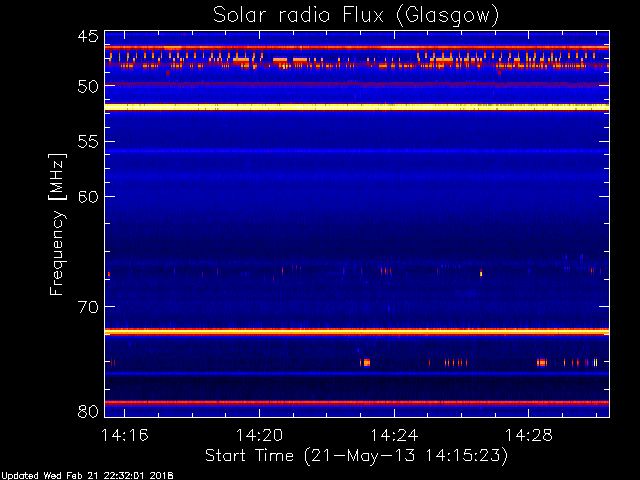Click the bright orange band near 72 MHz

pos(357,332)
